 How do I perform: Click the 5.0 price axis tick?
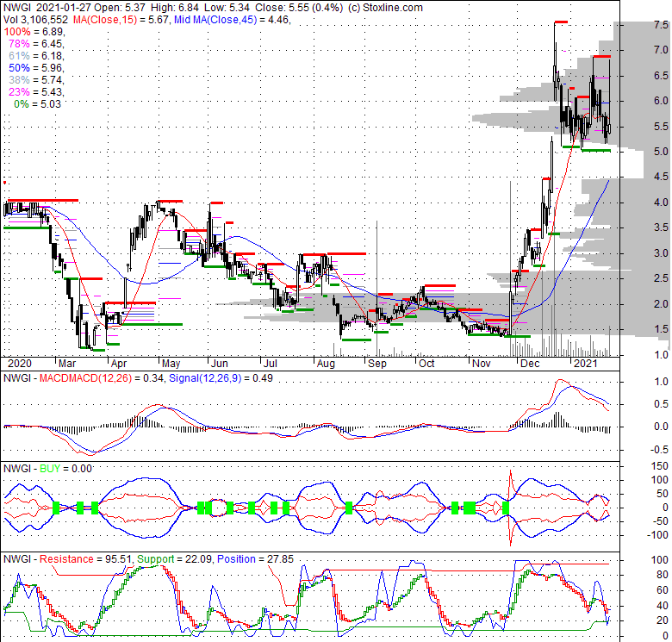click(661, 152)
